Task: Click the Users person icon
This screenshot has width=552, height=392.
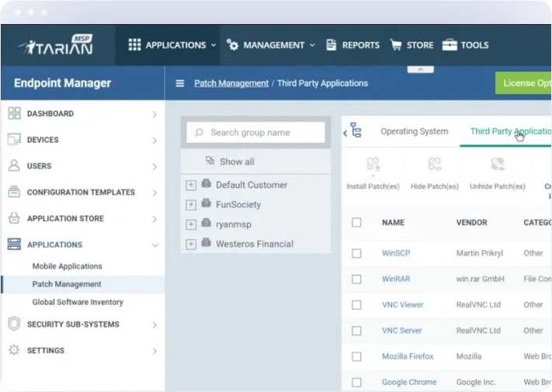Action: pyautogui.click(x=14, y=165)
